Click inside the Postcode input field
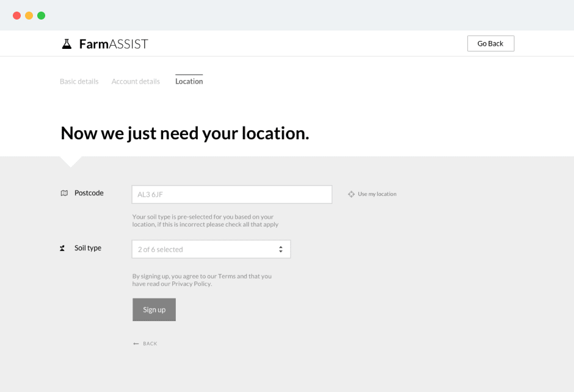Image resolution: width=574 pixels, height=392 pixels. click(231, 194)
